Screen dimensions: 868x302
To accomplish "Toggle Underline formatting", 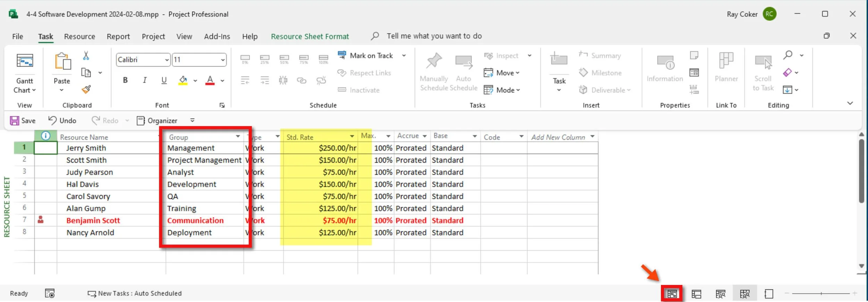I will [x=164, y=80].
